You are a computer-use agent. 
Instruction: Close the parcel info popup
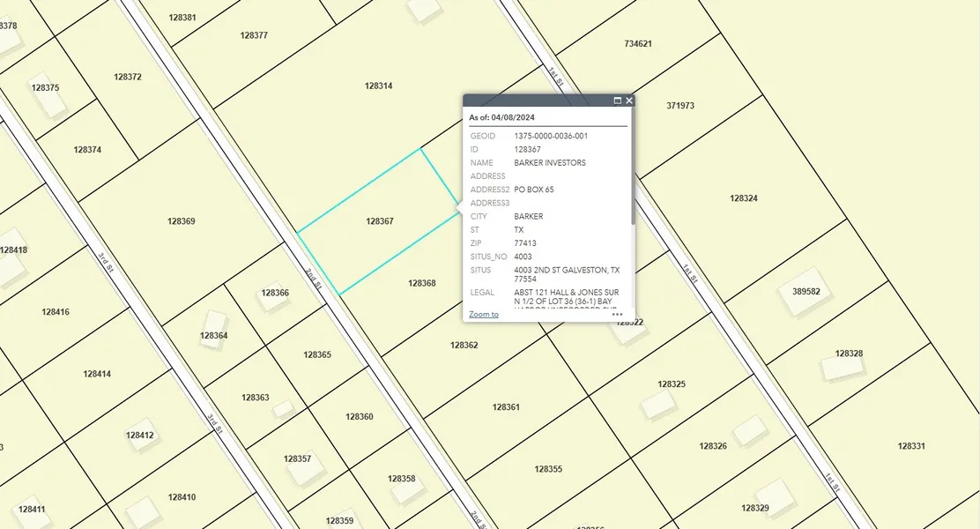(629, 101)
